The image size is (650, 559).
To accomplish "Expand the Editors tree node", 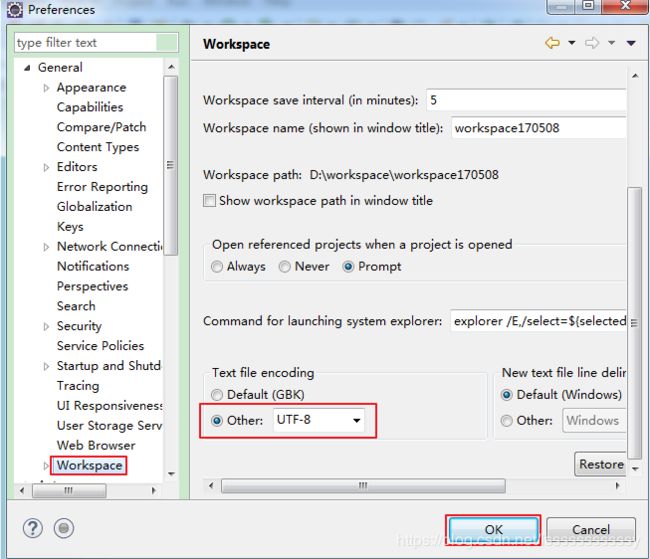I will pos(46,168).
